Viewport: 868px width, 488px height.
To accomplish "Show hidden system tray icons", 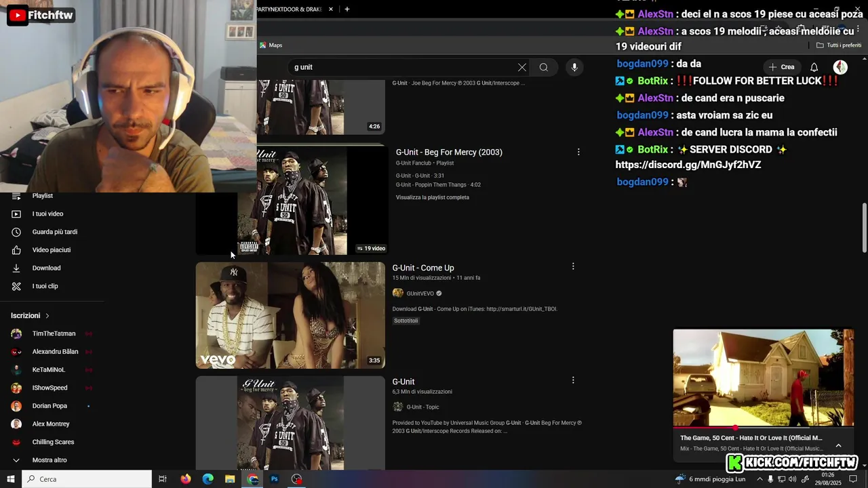I will point(759,479).
